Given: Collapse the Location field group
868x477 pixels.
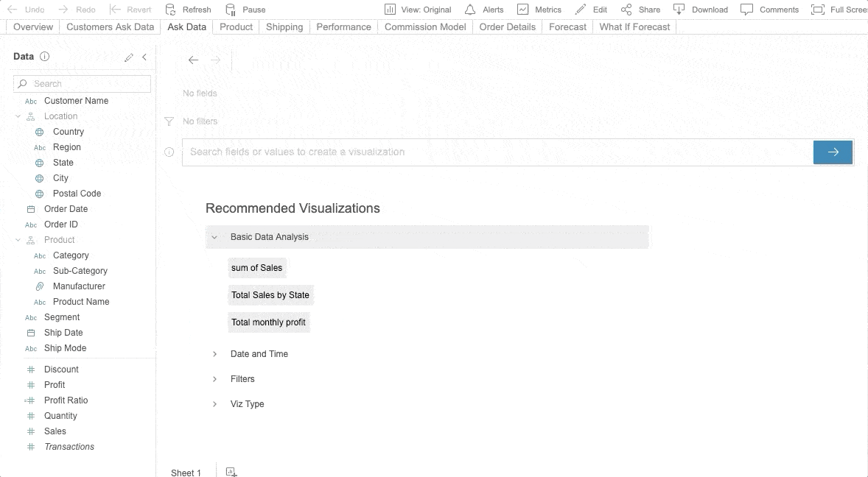Looking at the screenshot, I should click(18, 116).
